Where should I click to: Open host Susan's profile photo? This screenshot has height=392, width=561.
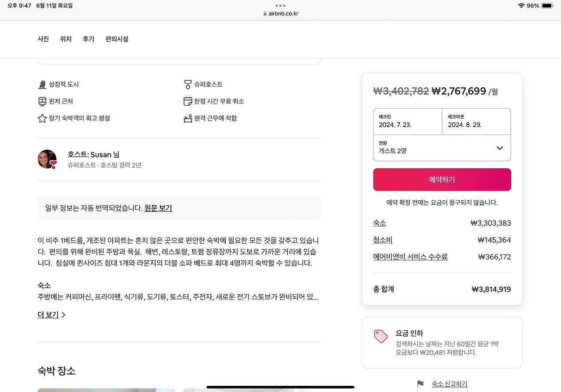[47, 159]
